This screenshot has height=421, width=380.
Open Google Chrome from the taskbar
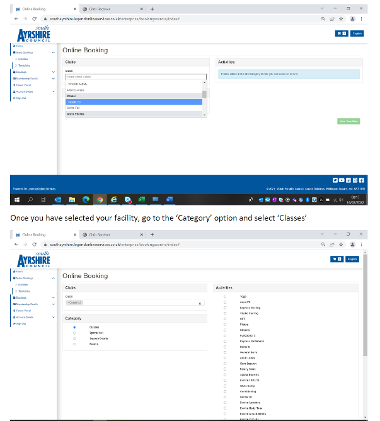(100, 200)
